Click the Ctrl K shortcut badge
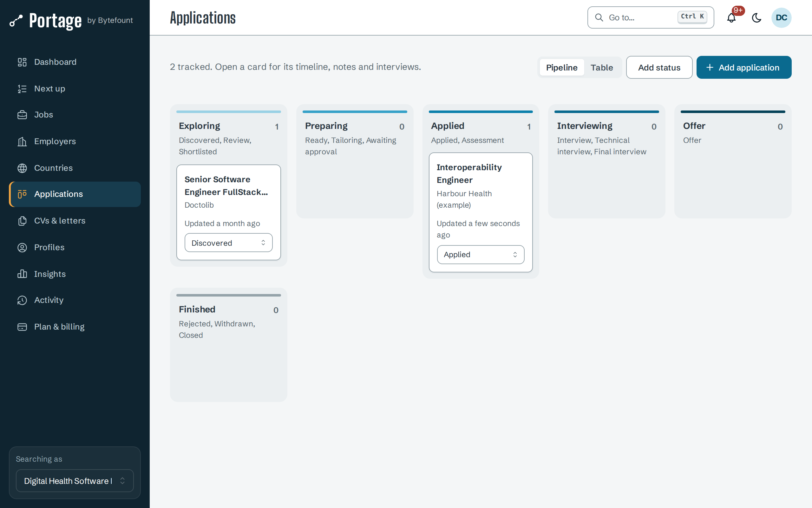This screenshot has width=812, height=508. click(692, 17)
